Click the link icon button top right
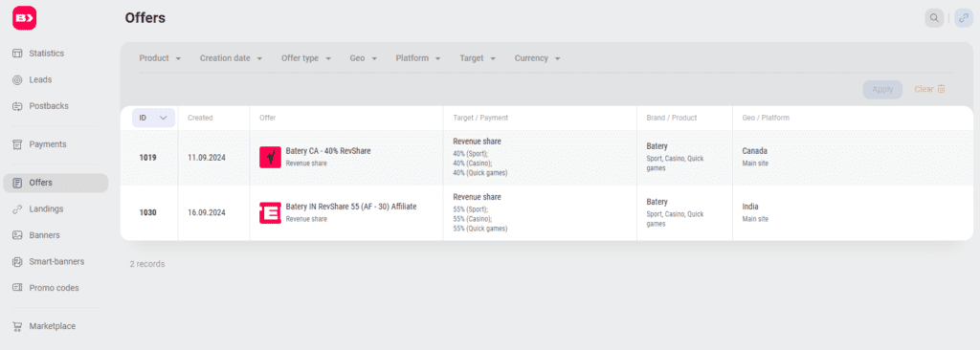Image resolution: width=980 pixels, height=350 pixels. point(963,18)
